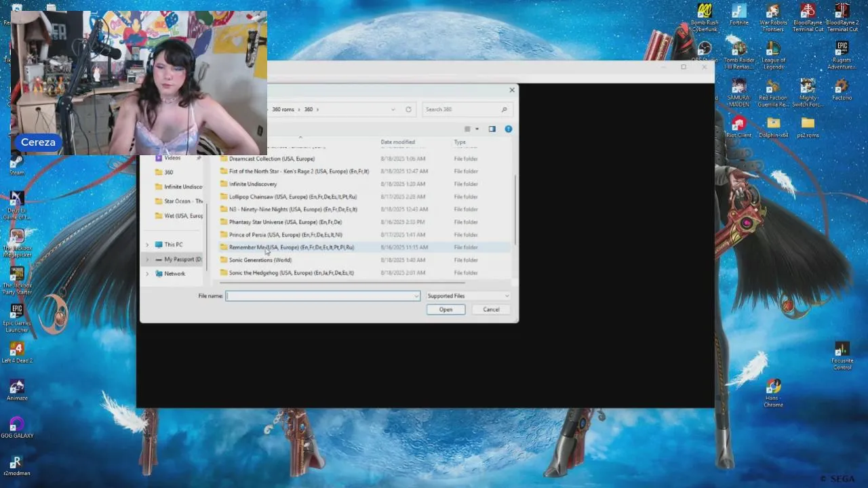Select the Remember Me folder row
868x488 pixels.
point(364,247)
